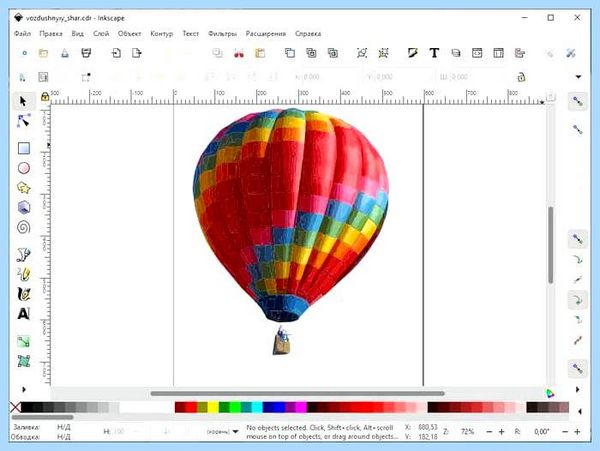Select the bottom green toolbox tool

(x=24, y=361)
